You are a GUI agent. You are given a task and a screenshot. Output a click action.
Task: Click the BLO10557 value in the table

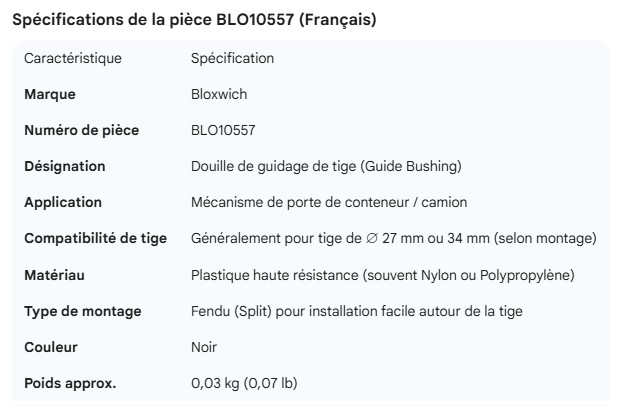tap(223, 130)
